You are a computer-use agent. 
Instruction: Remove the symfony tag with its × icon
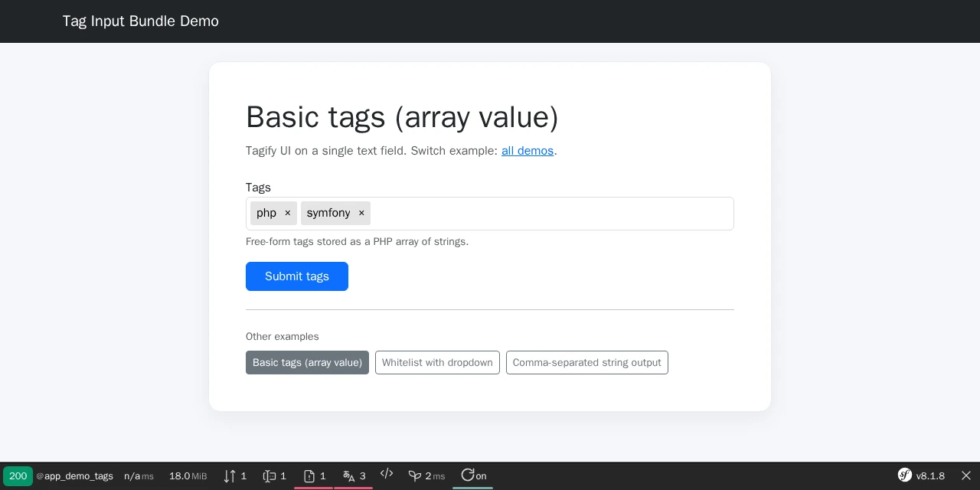361,213
